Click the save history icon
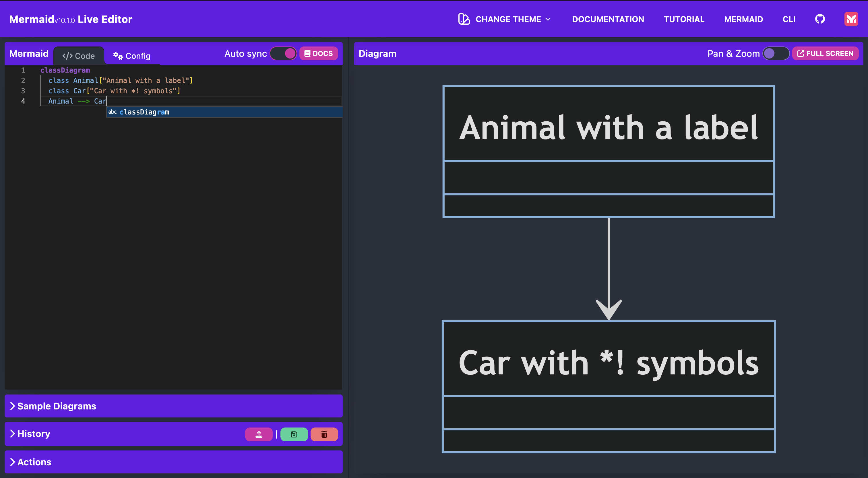Image resolution: width=868 pixels, height=478 pixels. tap(293, 434)
